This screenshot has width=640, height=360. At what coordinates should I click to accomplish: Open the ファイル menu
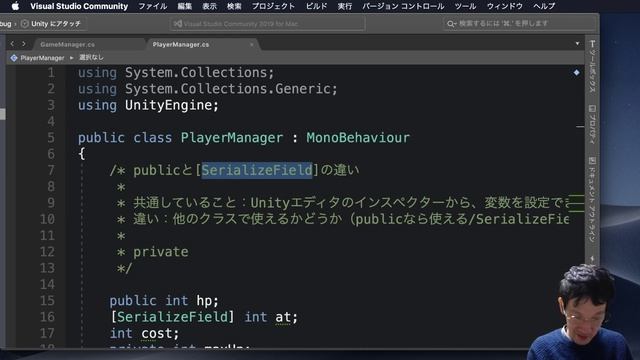(x=153, y=6)
